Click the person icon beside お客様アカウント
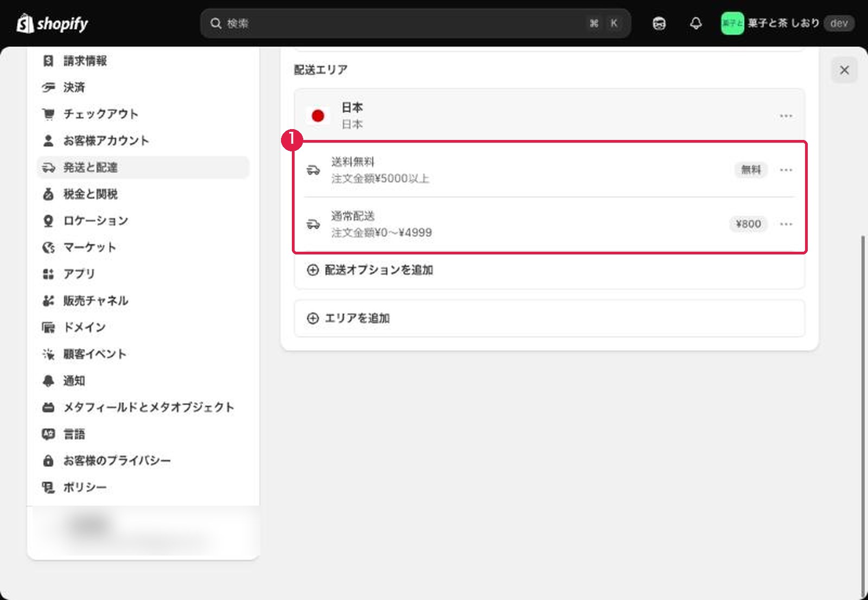This screenshot has width=868, height=600. [48, 141]
